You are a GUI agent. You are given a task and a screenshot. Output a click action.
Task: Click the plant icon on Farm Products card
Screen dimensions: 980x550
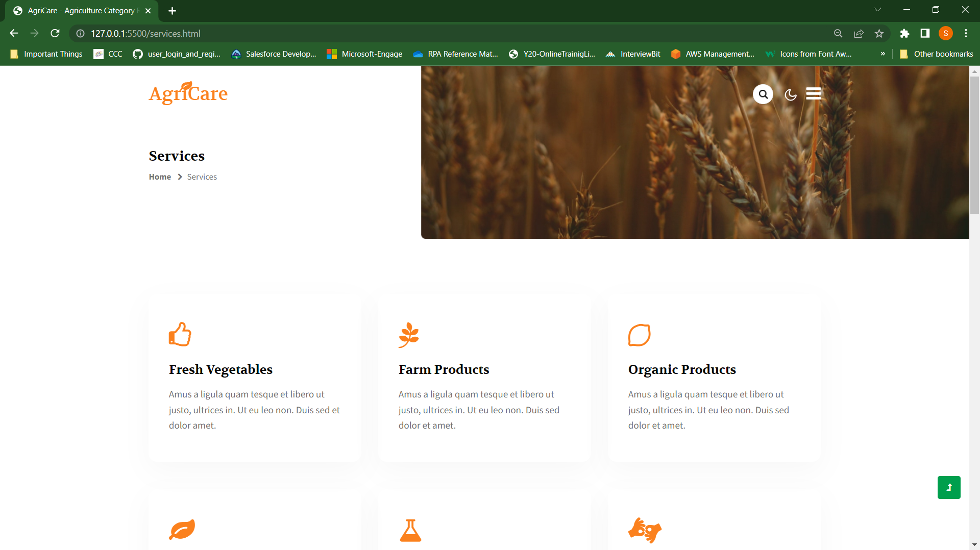(408, 335)
